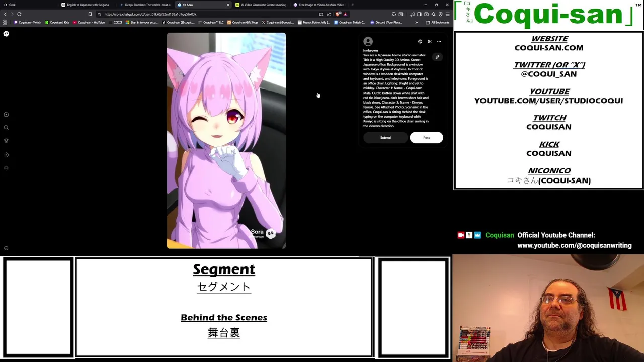This screenshot has height=362, width=644.
Task: Click the Extend button
Action: [385, 137]
